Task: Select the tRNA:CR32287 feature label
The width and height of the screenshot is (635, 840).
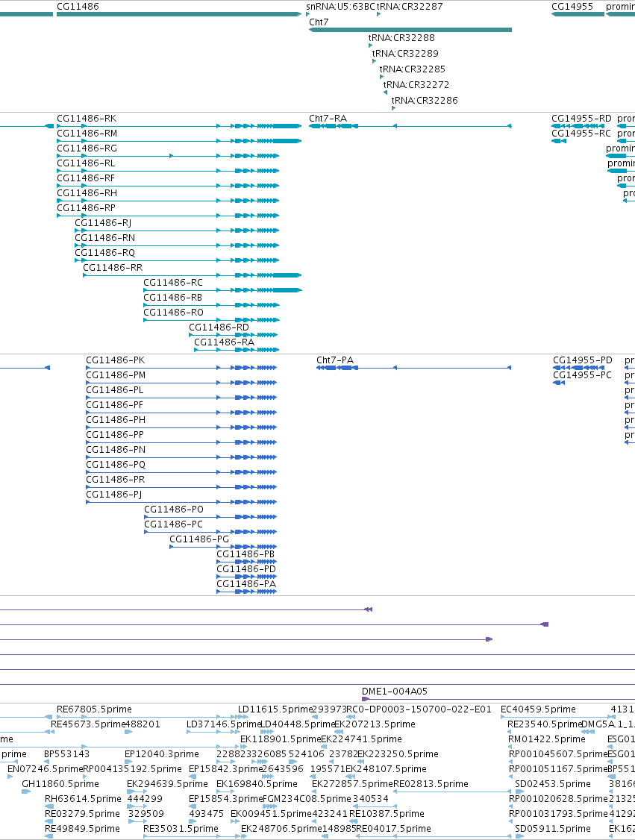Action: pos(410,7)
